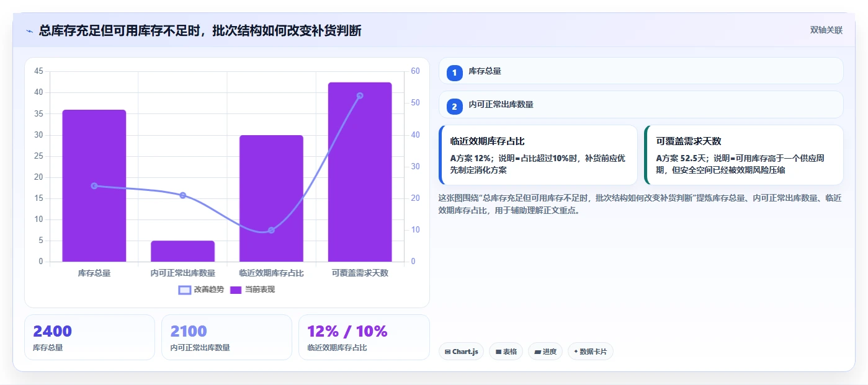Click the trend line point at 临近效期库存占比
Image resolution: width=868 pixels, height=385 pixels.
[271, 230]
